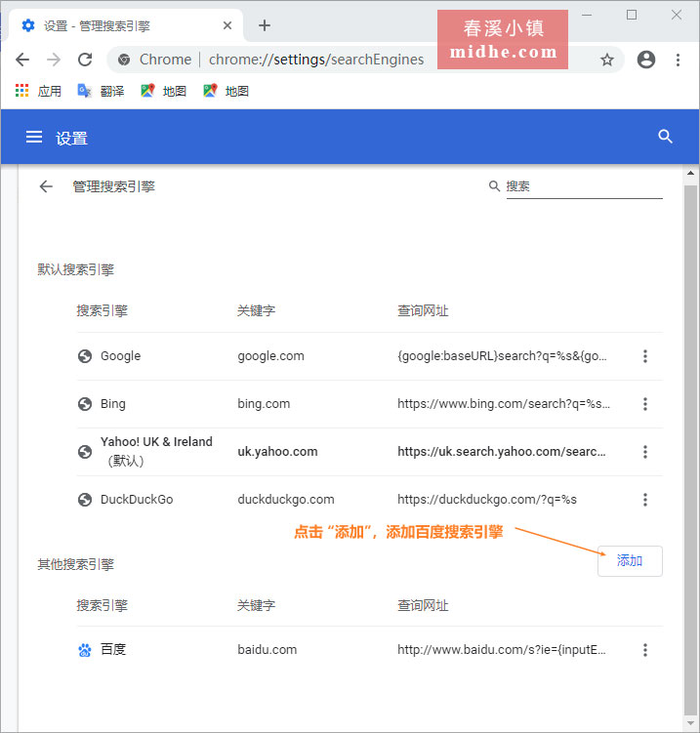
Task: Click the address bar URL chrome://settings/searchEngines
Action: coord(316,60)
